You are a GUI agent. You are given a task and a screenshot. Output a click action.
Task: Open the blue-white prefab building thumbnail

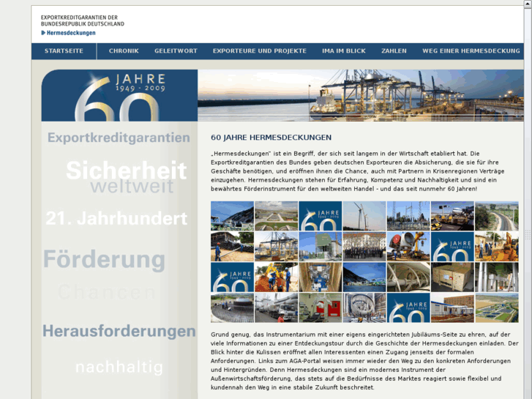[453, 307]
